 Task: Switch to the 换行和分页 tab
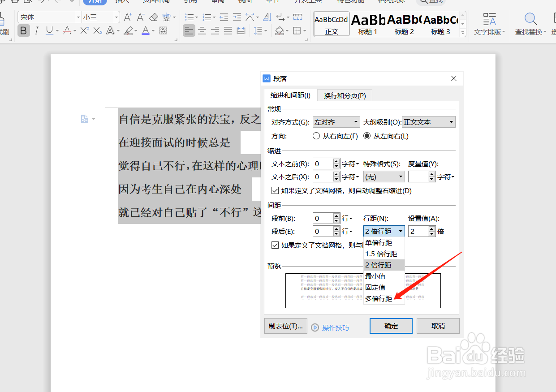[x=344, y=95]
